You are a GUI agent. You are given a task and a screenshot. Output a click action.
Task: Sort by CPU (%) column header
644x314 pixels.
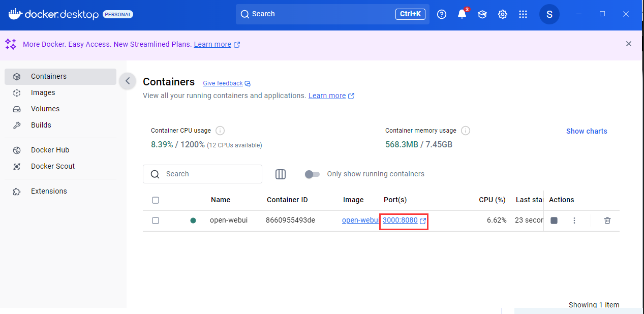coord(492,200)
